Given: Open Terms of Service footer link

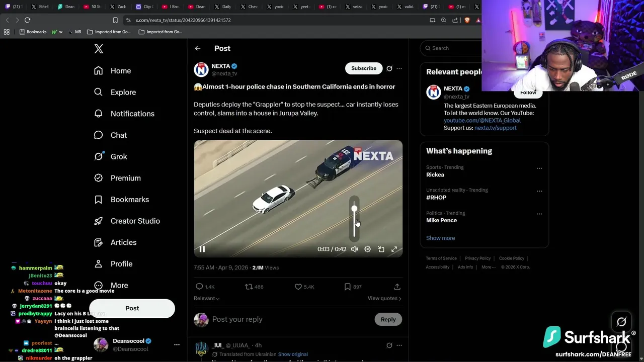Looking at the screenshot, I should tap(441, 258).
